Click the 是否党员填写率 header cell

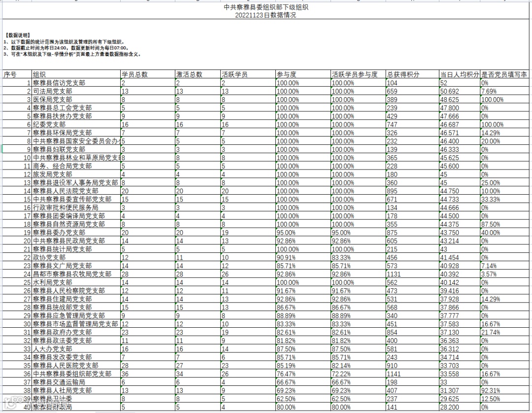pos(504,74)
